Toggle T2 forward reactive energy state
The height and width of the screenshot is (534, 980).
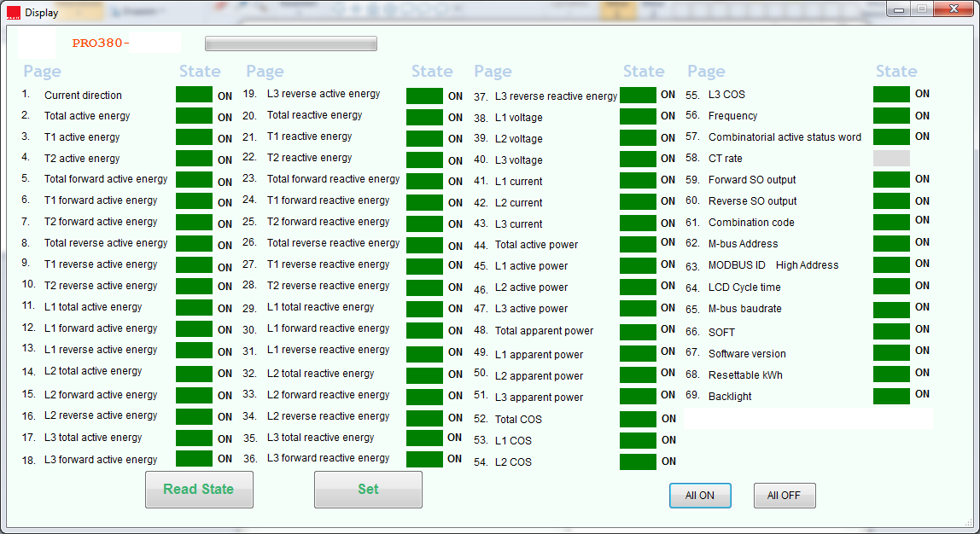click(424, 223)
